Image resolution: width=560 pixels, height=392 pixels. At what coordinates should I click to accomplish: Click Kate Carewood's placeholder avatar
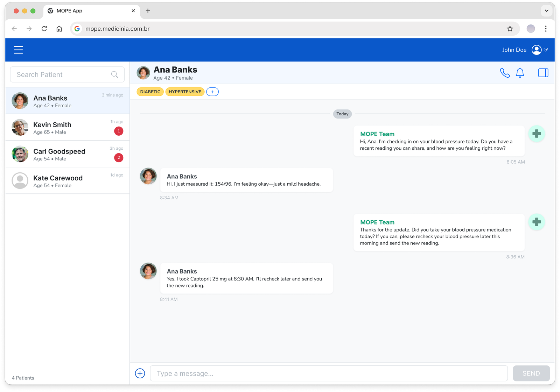[20, 180]
